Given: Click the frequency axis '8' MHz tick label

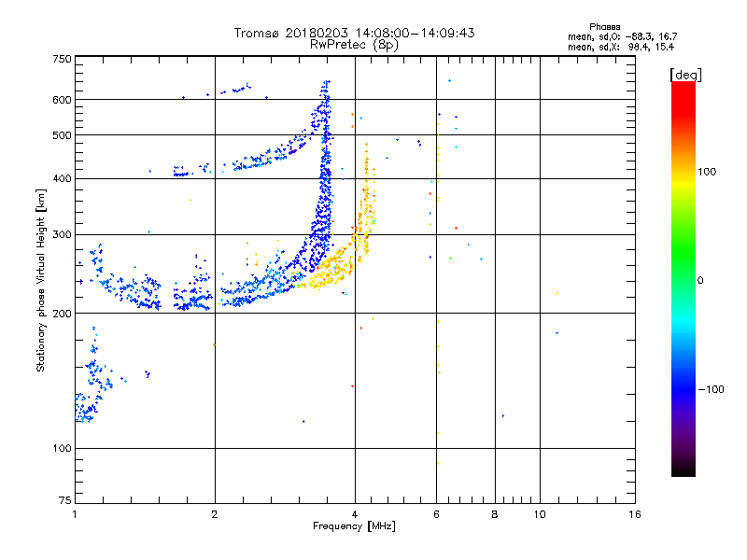Looking at the screenshot, I should pos(495,514).
